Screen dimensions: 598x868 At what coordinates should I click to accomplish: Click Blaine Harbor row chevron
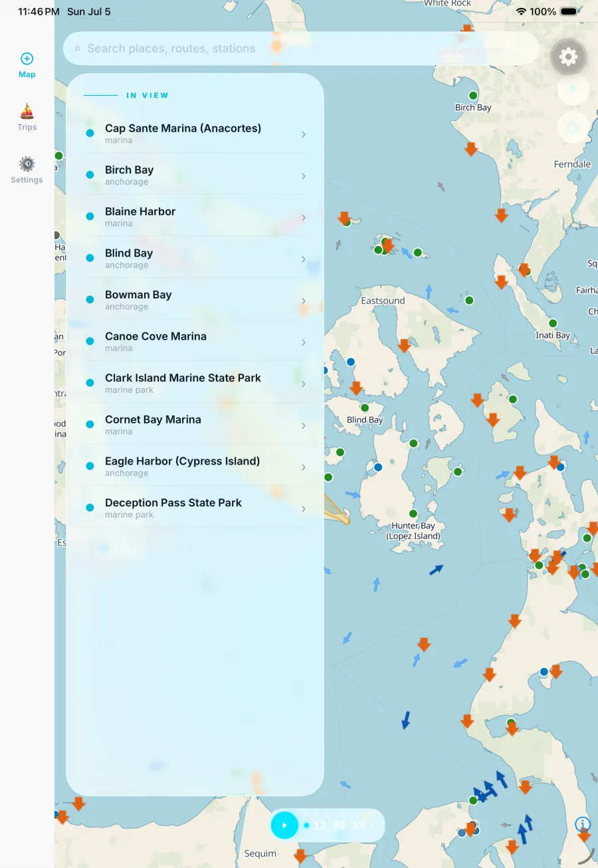304,217
